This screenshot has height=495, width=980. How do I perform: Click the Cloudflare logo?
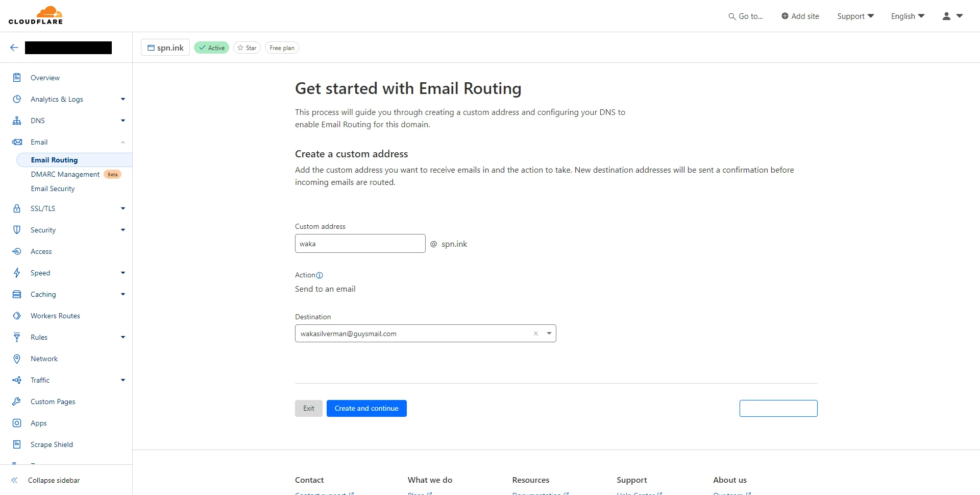coord(36,15)
